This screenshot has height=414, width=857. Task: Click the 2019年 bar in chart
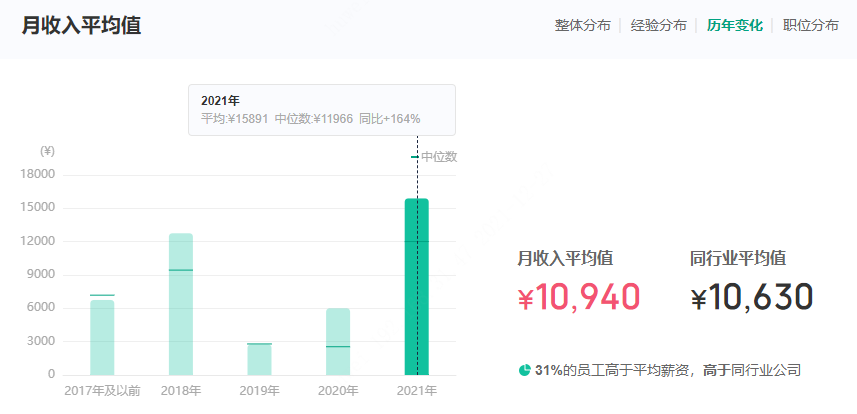pos(259,360)
